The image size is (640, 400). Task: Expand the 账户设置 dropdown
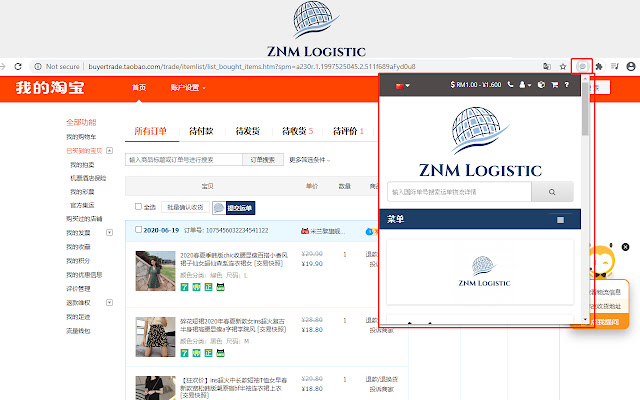(x=188, y=87)
